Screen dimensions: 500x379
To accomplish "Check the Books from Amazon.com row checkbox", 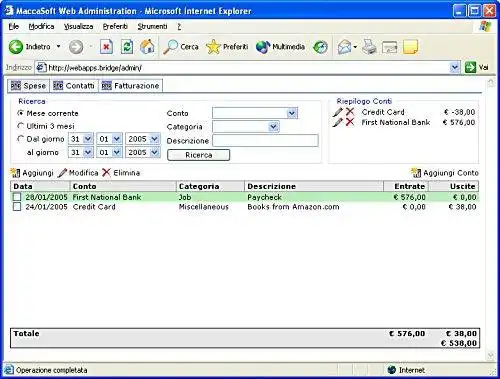I will (x=17, y=207).
